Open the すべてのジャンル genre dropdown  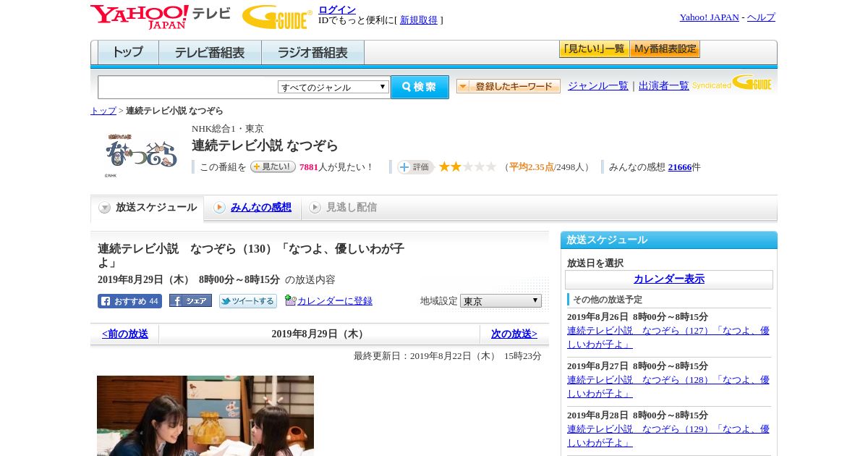[333, 87]
